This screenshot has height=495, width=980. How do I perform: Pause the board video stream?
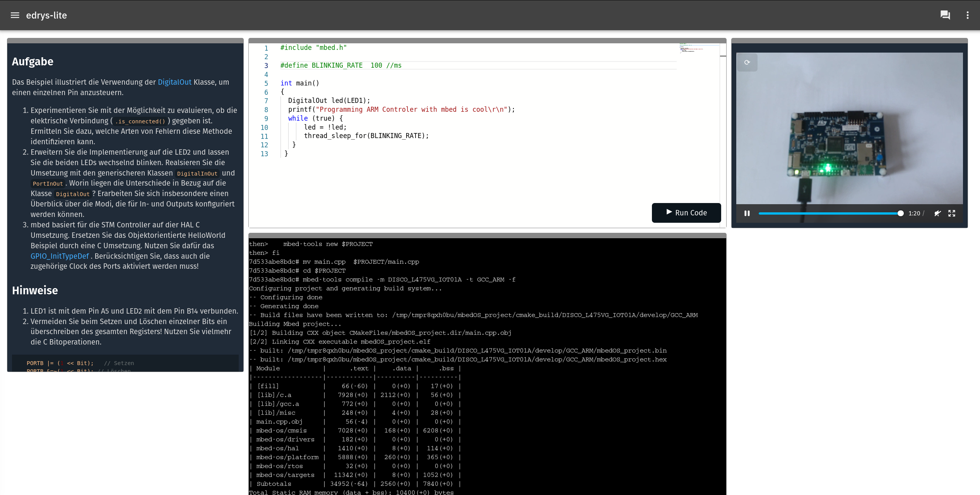(x=747, y=213)
